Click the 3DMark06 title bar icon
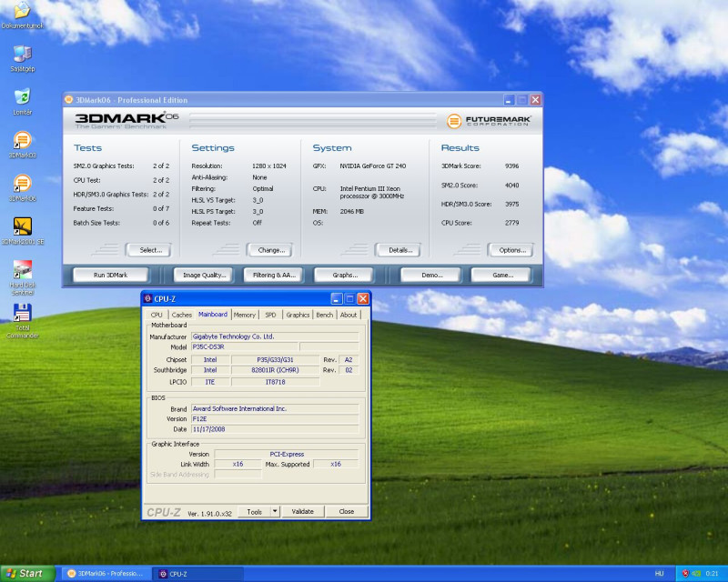728x582 pixels. coord(69,99)
